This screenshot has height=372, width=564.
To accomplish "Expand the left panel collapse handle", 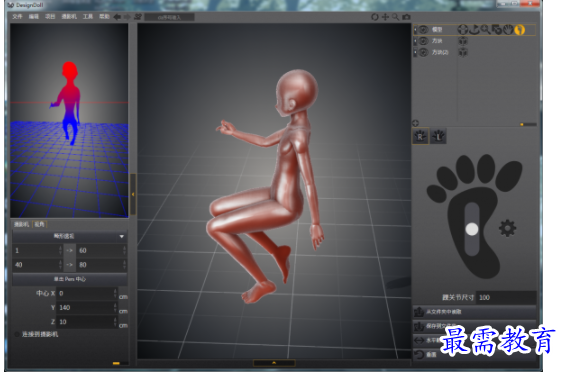I will click(133, 194).
